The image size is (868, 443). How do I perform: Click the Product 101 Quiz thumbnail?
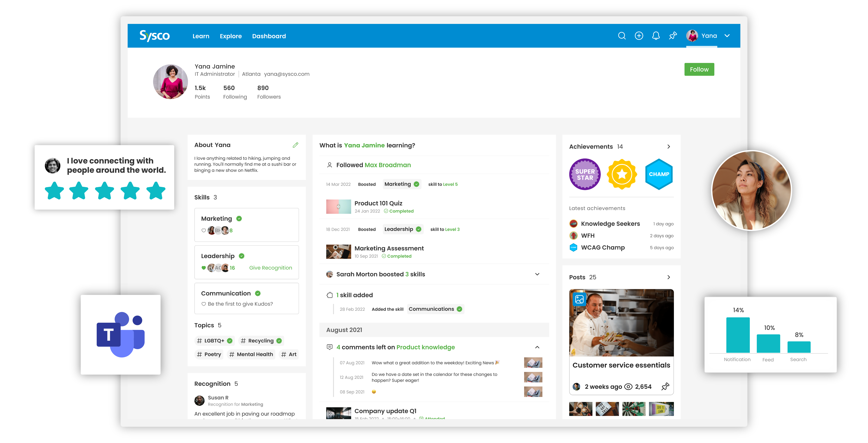click(x=338, y=206)
